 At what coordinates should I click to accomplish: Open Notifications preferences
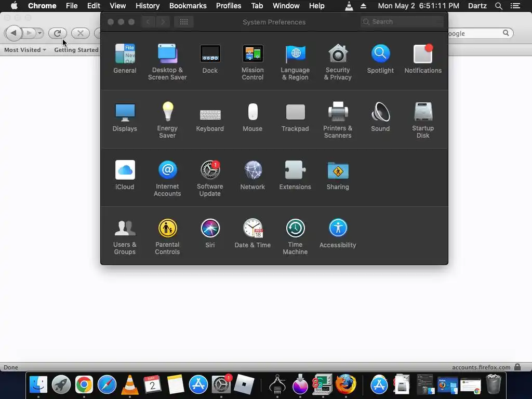[423, 58]
